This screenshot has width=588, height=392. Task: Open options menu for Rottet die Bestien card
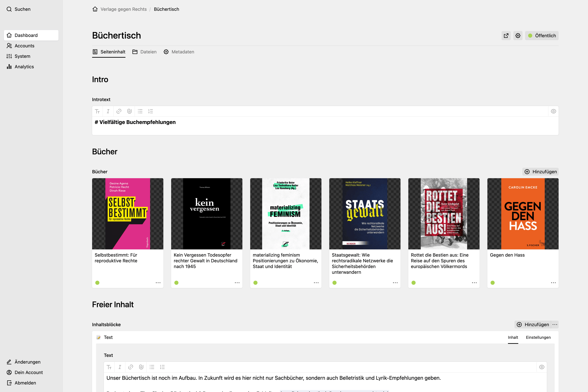(474, 283)
